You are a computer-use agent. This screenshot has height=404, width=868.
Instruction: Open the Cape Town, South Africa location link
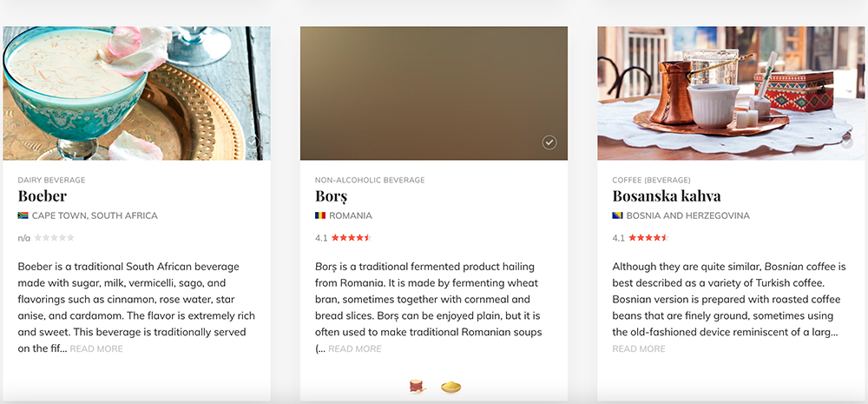(95, 215)
